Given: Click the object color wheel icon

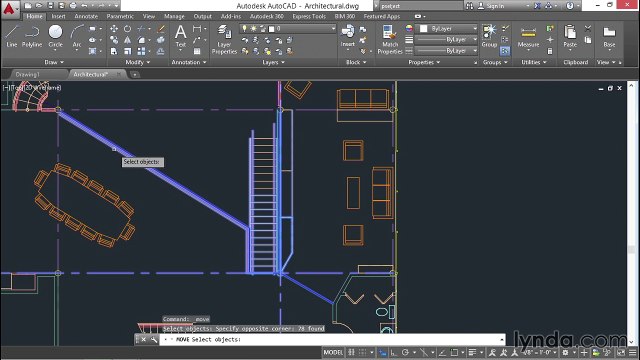Looking at the screenshot, I should point(409,28).
